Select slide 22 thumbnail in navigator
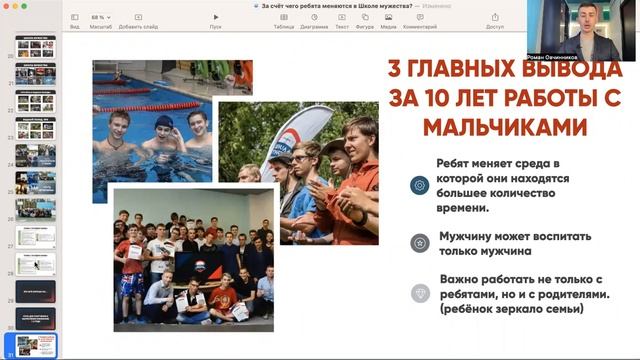The height and width of the screenshot is (360, 640). coord(36,101)
